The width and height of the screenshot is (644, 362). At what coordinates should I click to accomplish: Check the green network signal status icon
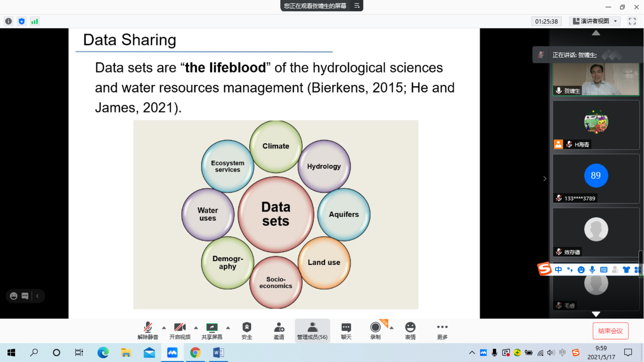pos(35,21)
